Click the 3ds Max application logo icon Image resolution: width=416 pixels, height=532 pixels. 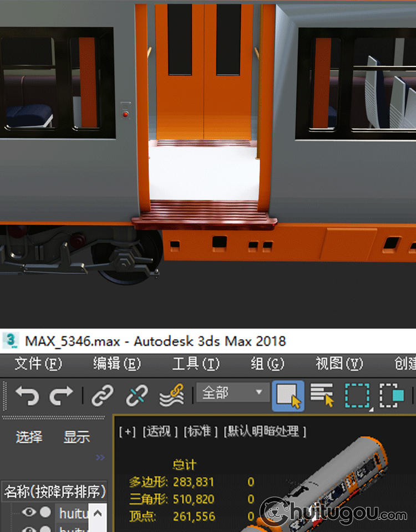(x=12, y=341)
